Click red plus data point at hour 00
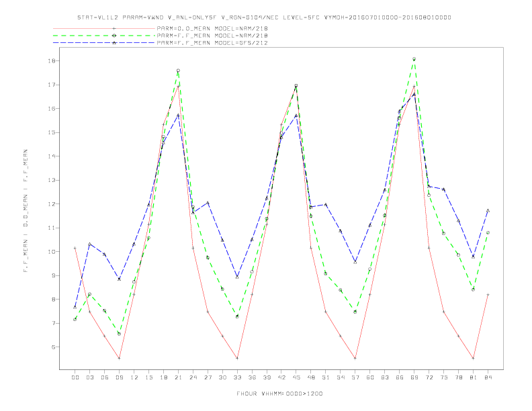This screenshot has width=532, height=411. (75, 248)
